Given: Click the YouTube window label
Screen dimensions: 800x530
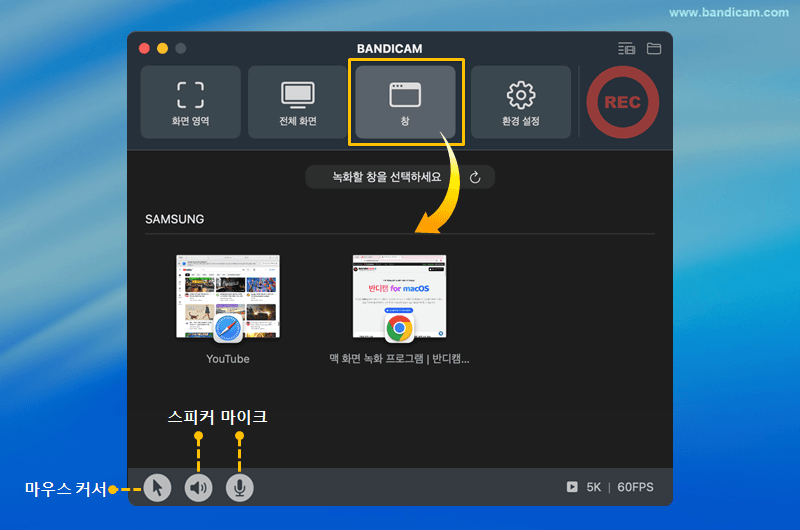Looking at the screenshot, I should click(228, 359).
